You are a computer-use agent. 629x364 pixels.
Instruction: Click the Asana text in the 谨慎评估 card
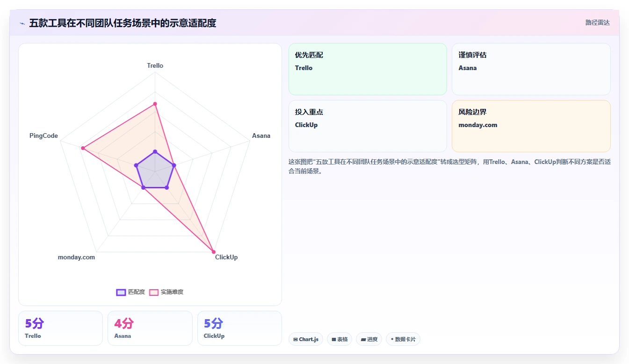point(468,68)
